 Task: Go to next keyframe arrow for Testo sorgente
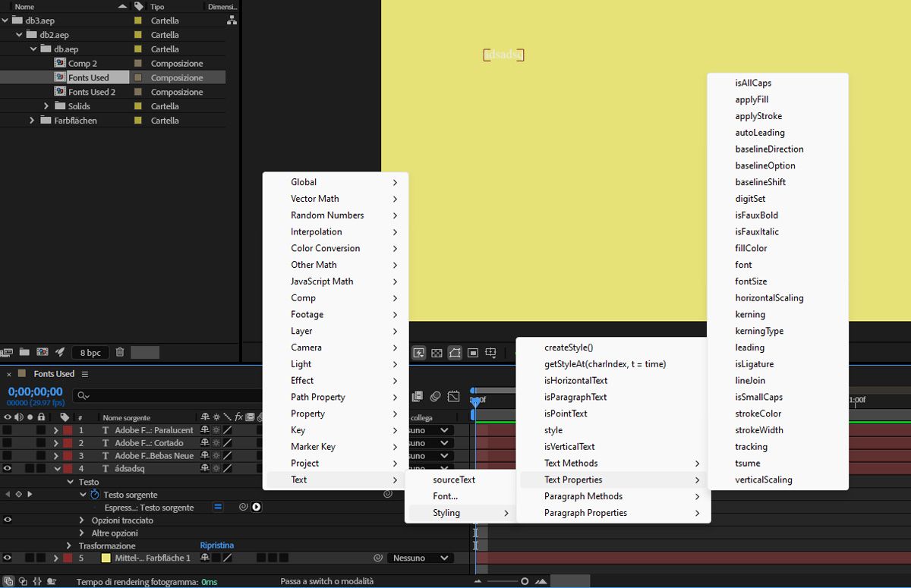[x=30, y=495]
